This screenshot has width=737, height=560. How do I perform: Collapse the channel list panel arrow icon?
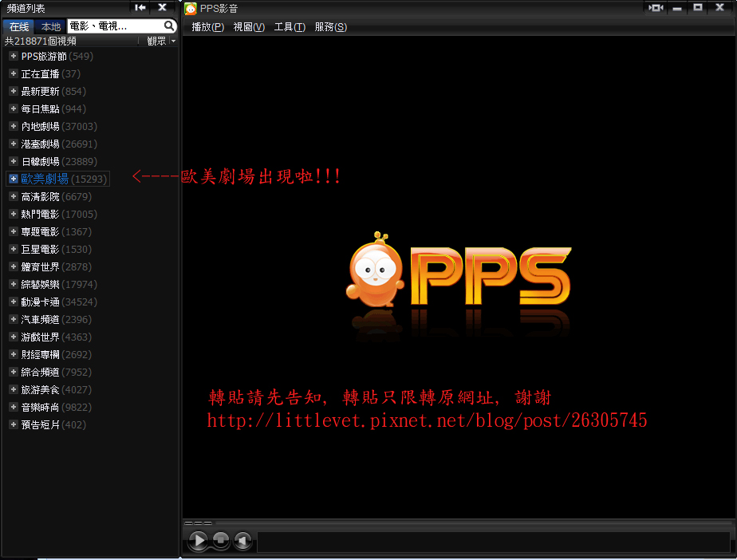(x=140, y=7)
